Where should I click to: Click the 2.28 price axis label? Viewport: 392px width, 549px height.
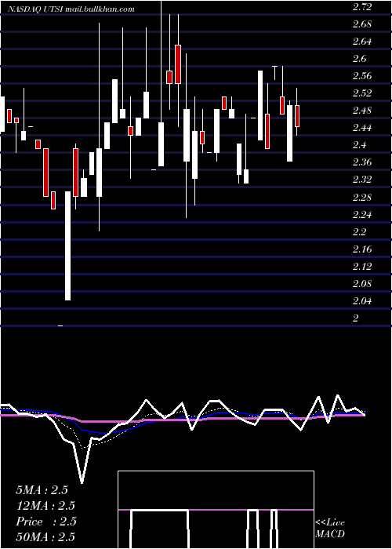(x=362, y=198)
